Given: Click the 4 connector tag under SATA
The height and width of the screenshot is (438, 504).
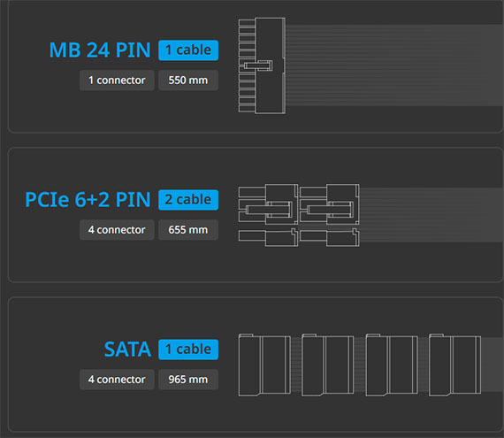Looking at the screenshot, I should [x=117, y=379].
